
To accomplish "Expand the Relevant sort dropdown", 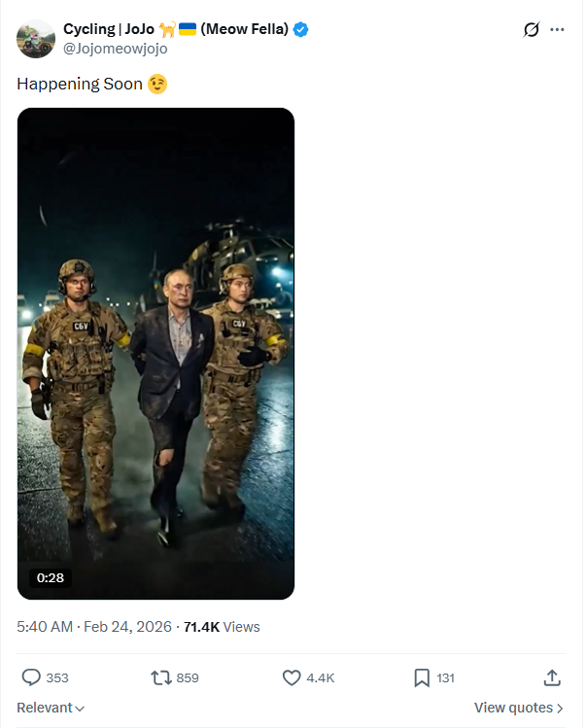I will tap(51, 708).
